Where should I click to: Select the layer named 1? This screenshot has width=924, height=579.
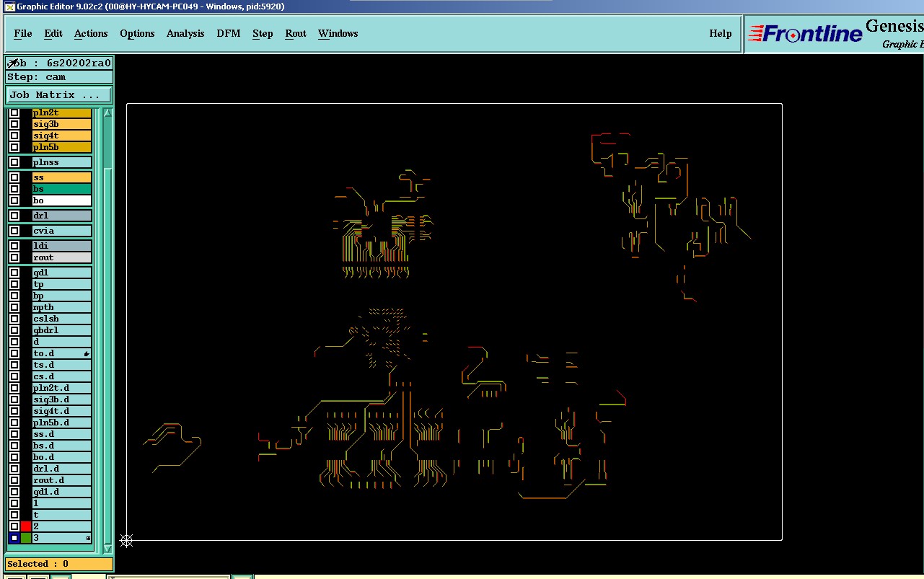[62, 503]
